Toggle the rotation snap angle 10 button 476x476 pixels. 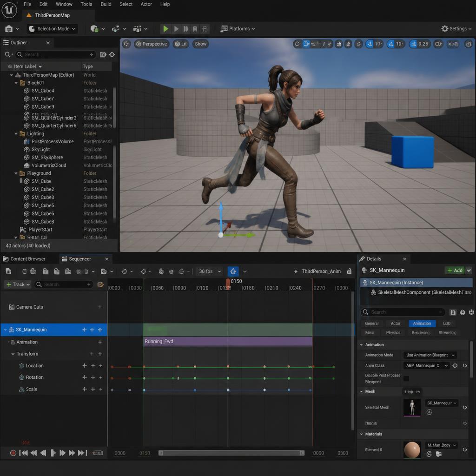tap(396, 44)
